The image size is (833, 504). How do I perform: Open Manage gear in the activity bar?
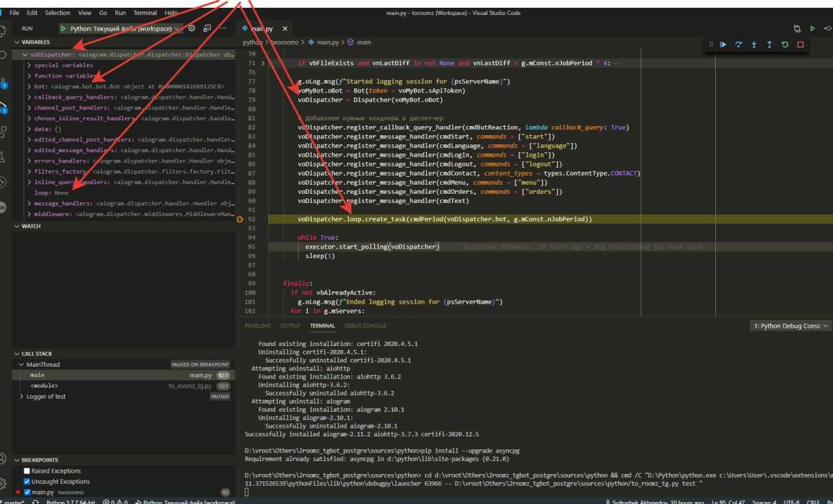click(3, 484)
